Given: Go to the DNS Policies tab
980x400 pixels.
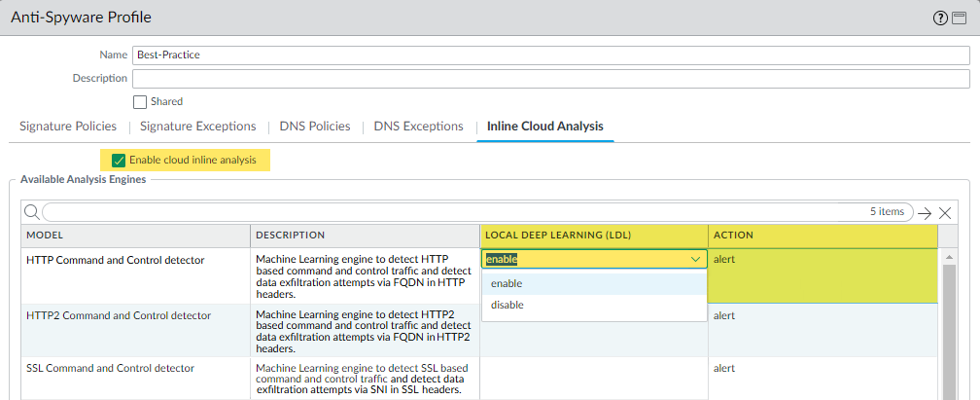Looking at the screenshot, I should click(315, 127).
